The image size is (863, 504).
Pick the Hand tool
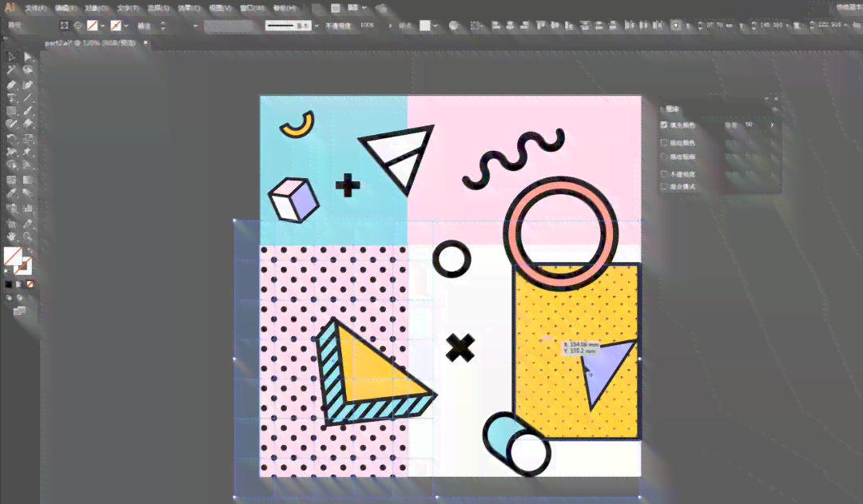pos(11,237)
